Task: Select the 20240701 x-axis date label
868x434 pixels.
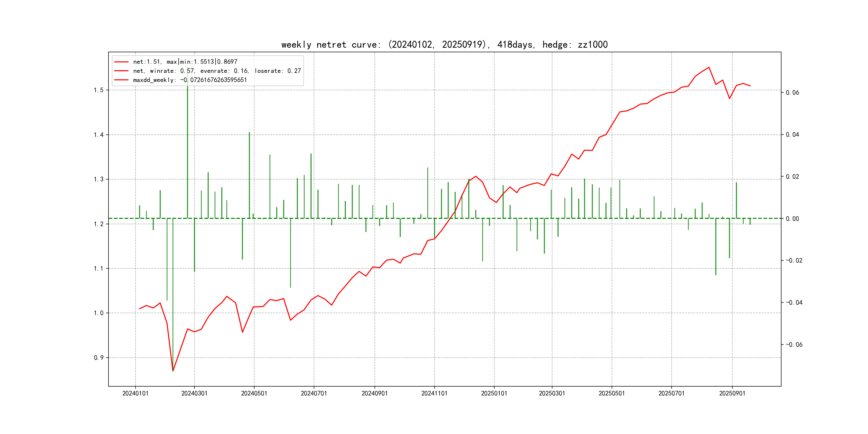Action: (314, 393)
